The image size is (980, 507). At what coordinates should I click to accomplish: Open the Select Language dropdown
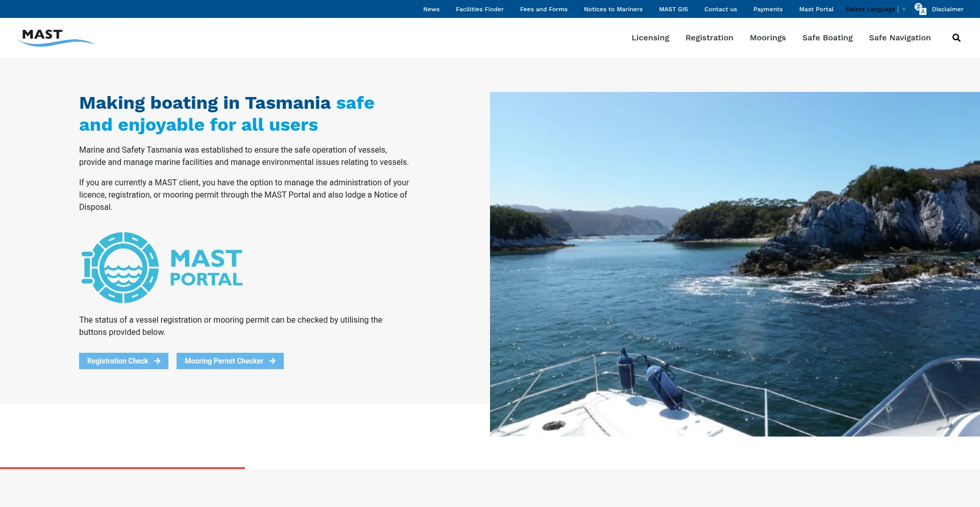(x=875, y=9)
